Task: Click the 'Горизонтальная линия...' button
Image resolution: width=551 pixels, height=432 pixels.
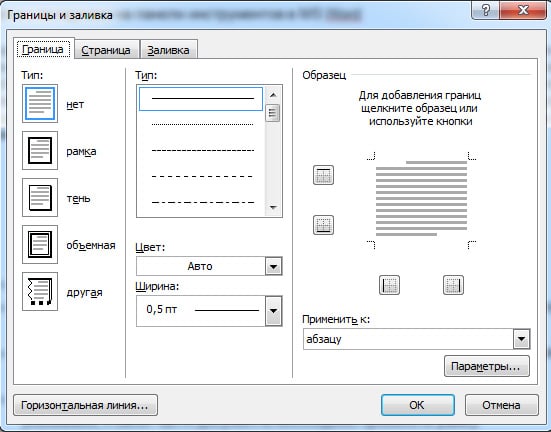Action: click(x=85, y=405)
